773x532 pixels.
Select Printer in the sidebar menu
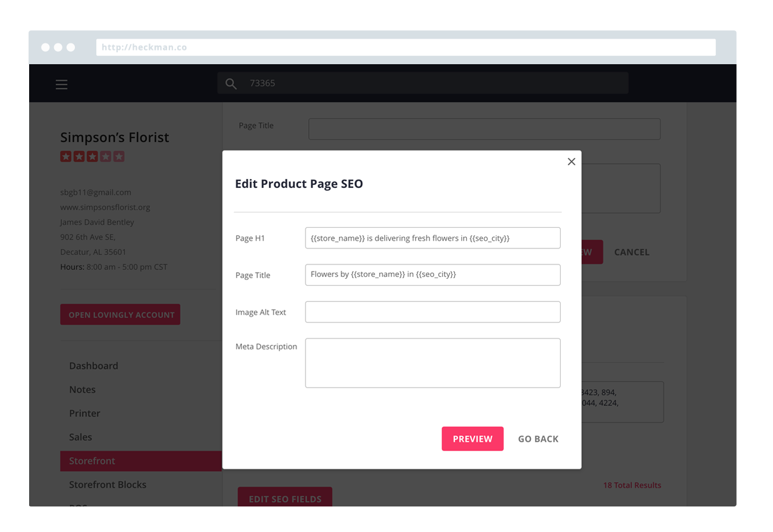pos(84,413)
